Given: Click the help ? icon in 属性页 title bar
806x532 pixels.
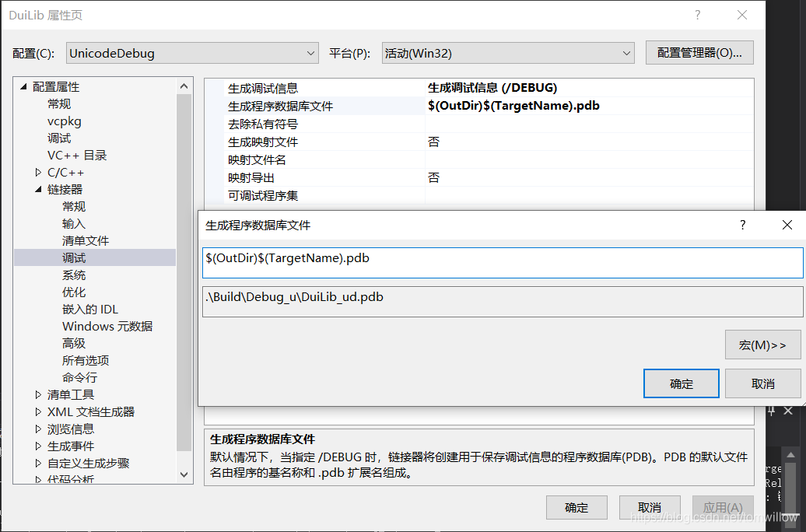Looking at the screenshot, I should coord(698,15).
